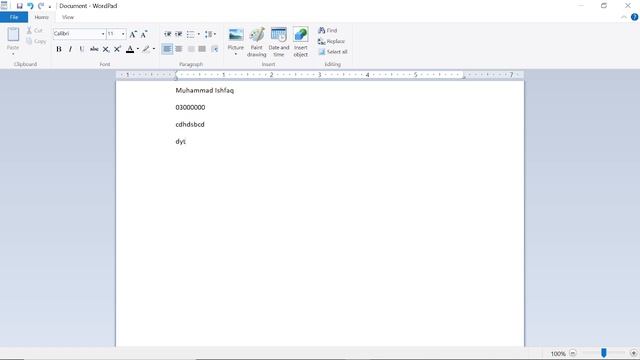This screenshot has height=360, width=640.
Task: Click the text 'cdhdsbcd'
Action: click(x=190, y=124)
